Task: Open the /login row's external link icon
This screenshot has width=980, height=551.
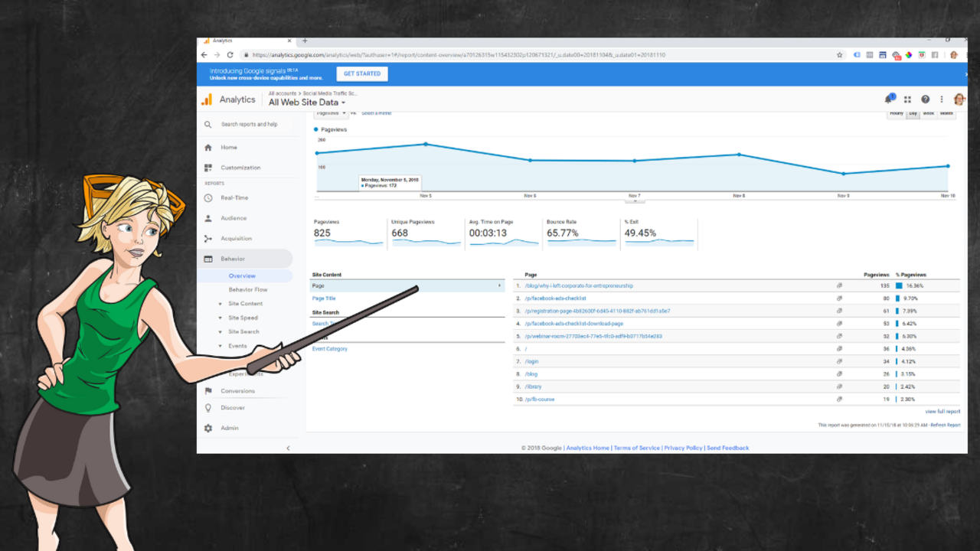Action: point(839,361)
